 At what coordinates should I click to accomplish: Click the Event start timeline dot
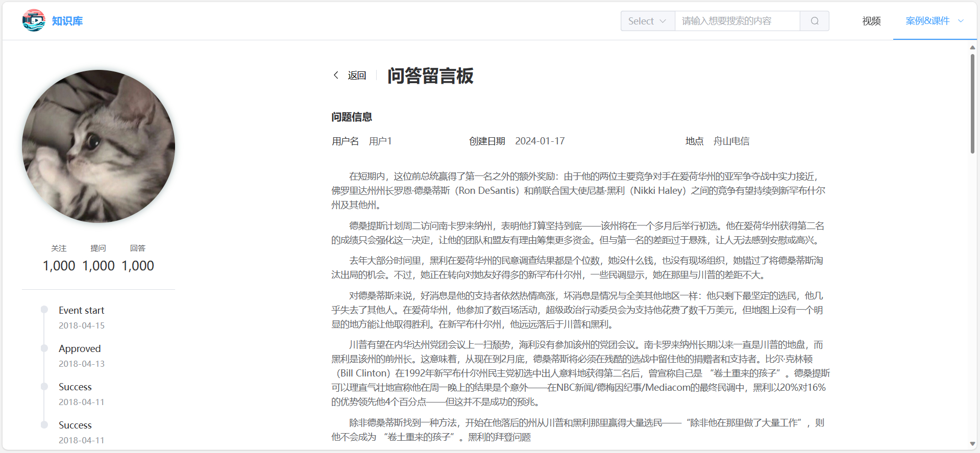[x=44, y=310]
